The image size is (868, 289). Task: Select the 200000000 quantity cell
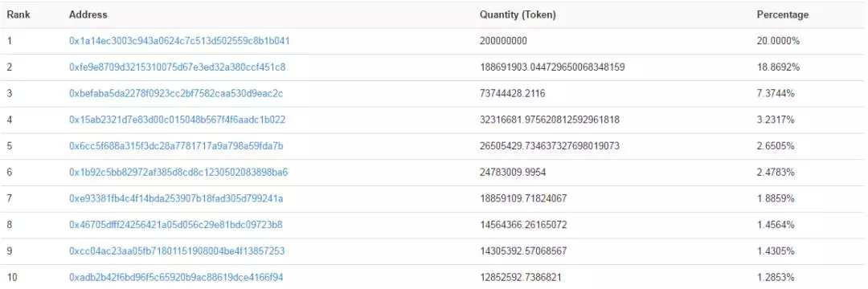click(x=503, y=41)
